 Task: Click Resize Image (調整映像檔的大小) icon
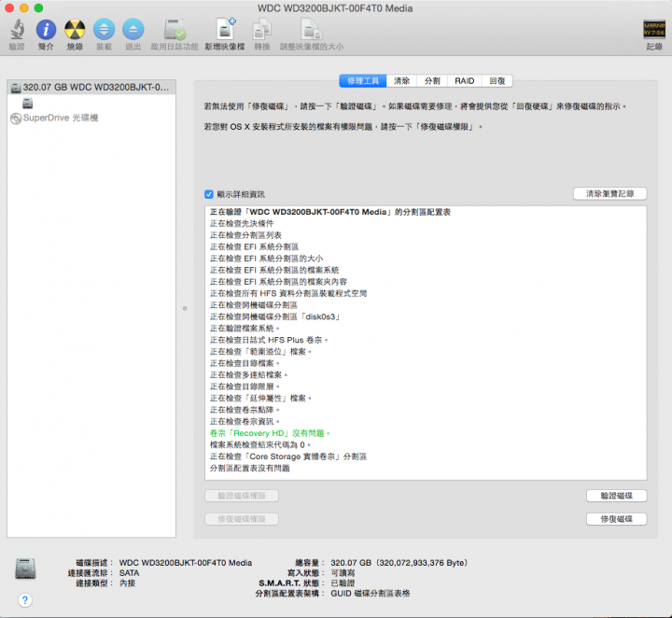point(311,30)
